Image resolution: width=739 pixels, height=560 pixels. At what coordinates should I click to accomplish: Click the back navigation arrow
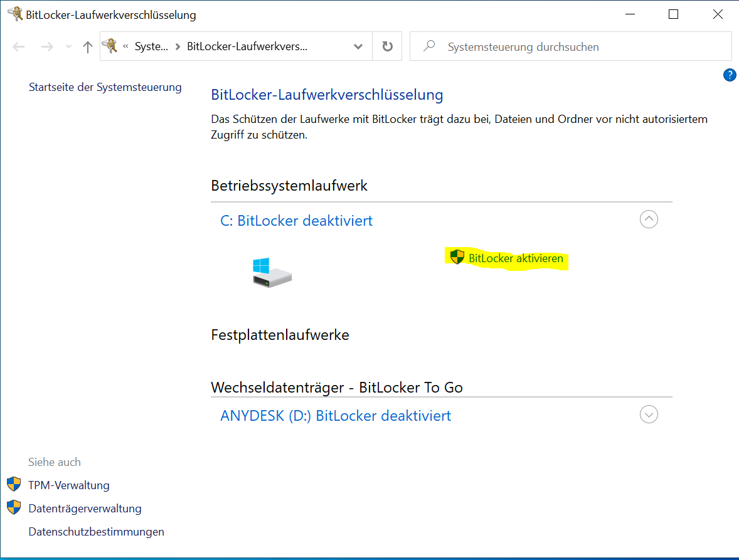[19, 46]
